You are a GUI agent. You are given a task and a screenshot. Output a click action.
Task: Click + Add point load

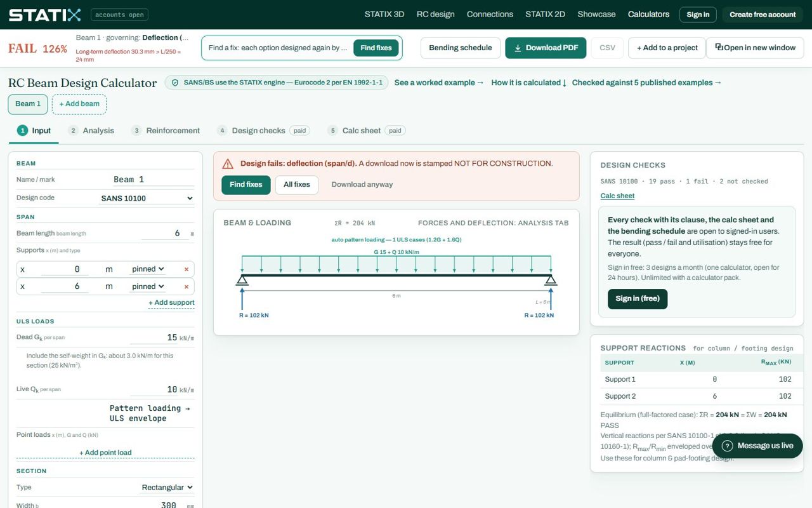coord(105,453)
